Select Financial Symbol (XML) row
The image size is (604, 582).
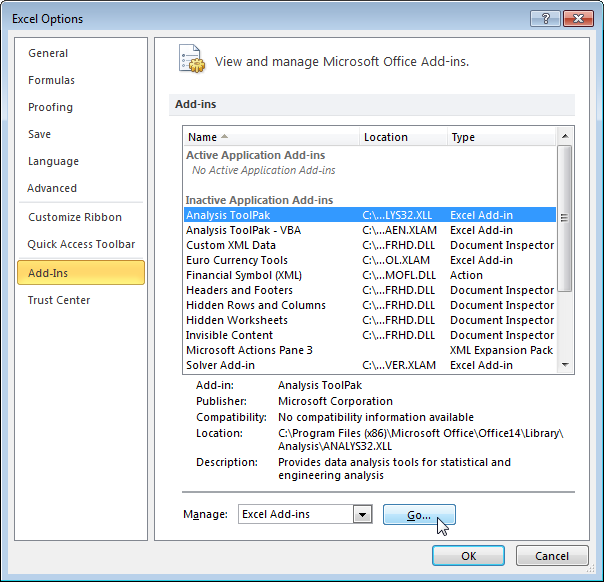coord(370,275)
